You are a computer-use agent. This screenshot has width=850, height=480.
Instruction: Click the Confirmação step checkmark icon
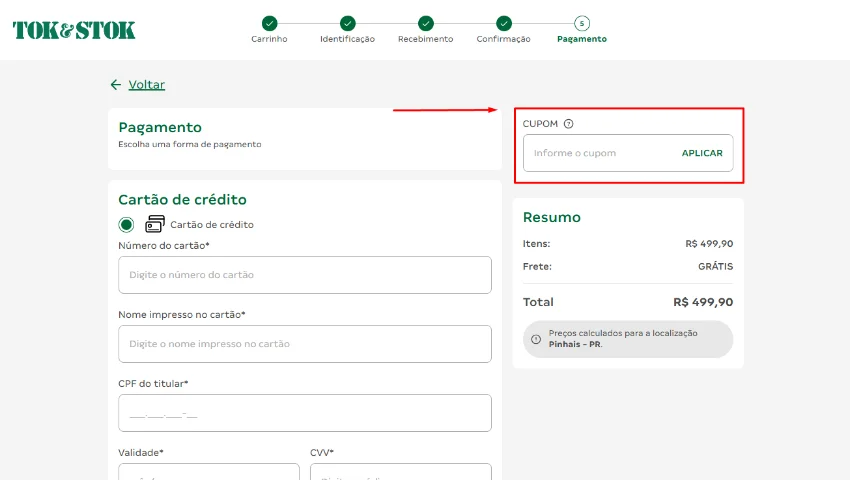point(504,23)
